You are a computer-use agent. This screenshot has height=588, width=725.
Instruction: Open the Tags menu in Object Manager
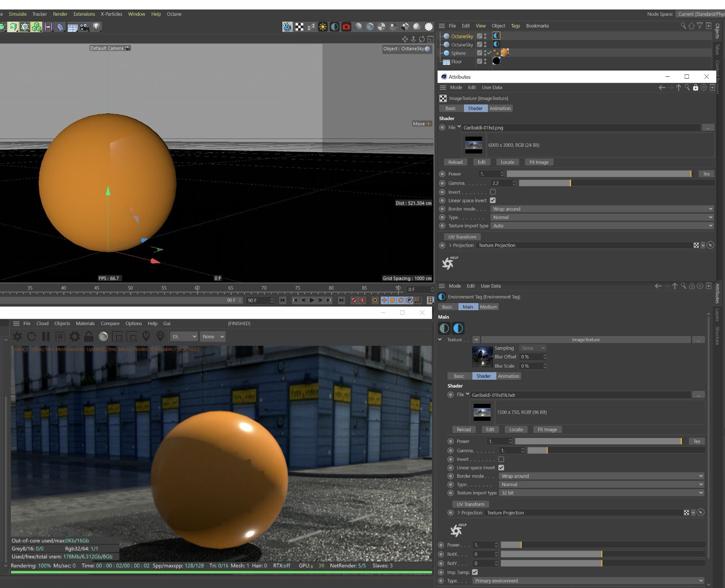[515, 26]
